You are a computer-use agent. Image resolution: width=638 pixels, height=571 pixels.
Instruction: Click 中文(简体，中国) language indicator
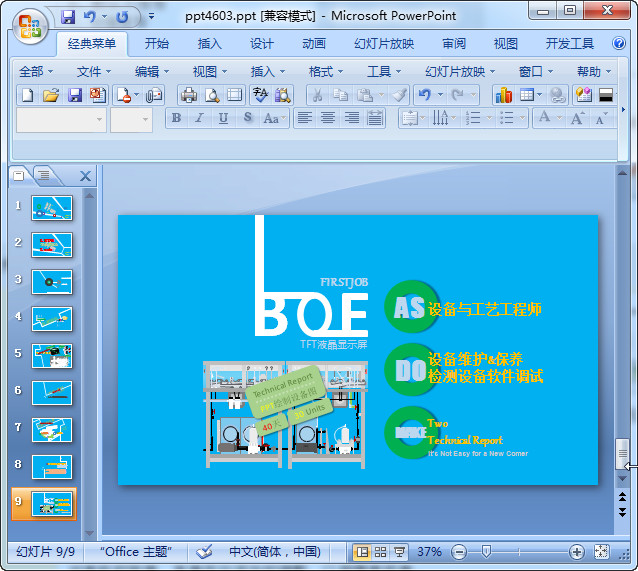pos(275,552)
